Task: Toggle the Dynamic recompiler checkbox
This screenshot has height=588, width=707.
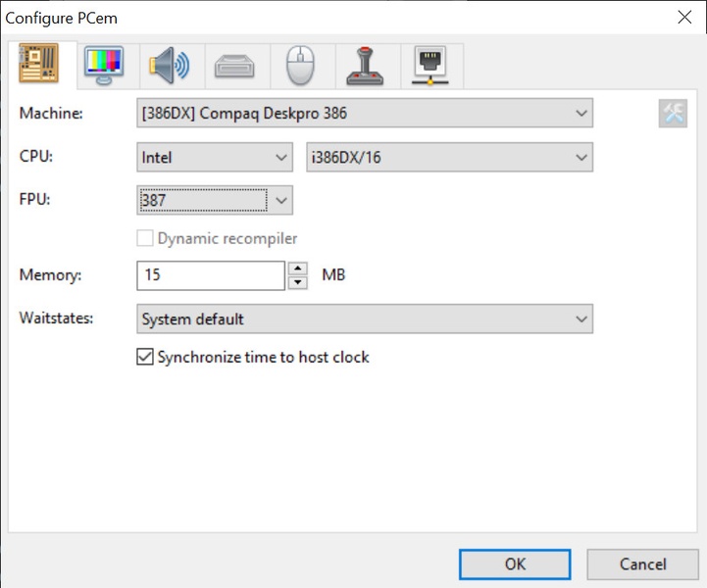Action: pyautogui.click(x=145, y=238)
